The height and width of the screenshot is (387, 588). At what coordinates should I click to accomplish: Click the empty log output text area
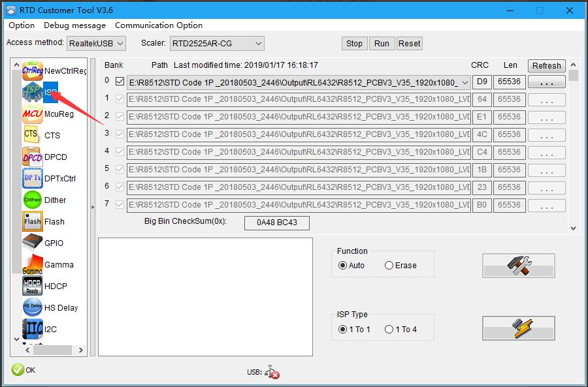coord(206,297)
